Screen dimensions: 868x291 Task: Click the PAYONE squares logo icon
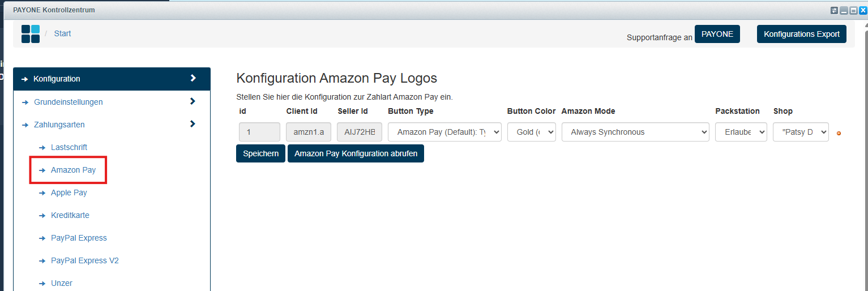pos(31,34)
